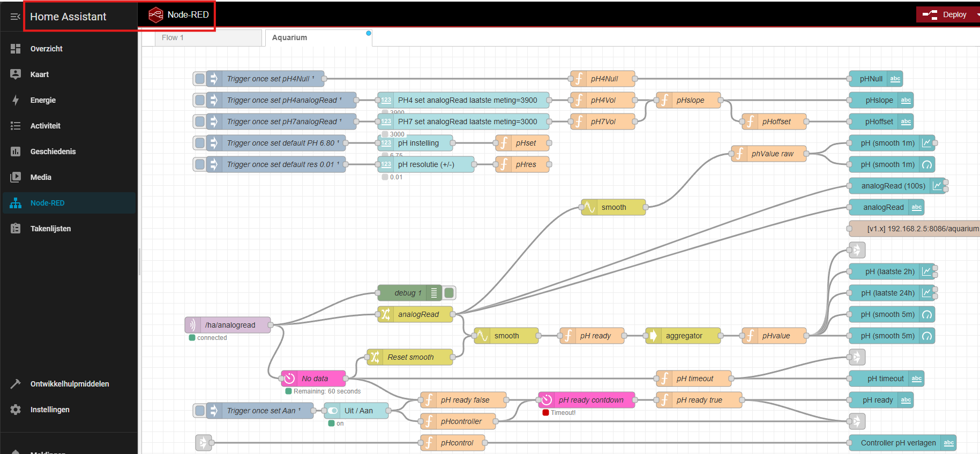
Task: Click the Geschiedenis chart icon
Action: tap(16, 152)
